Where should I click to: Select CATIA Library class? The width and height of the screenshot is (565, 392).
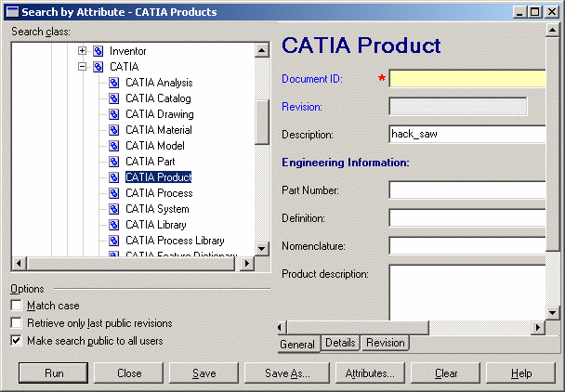[156, 225]
